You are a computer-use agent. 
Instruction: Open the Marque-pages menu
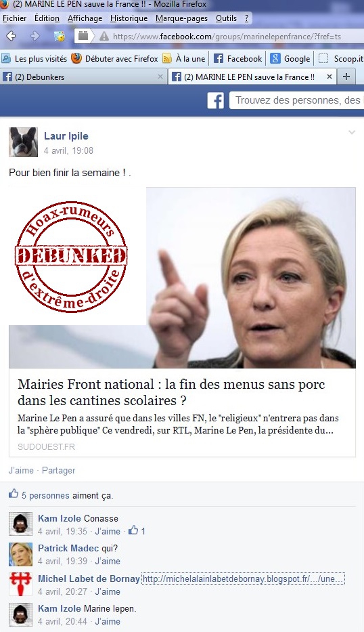tap(181, 18)
